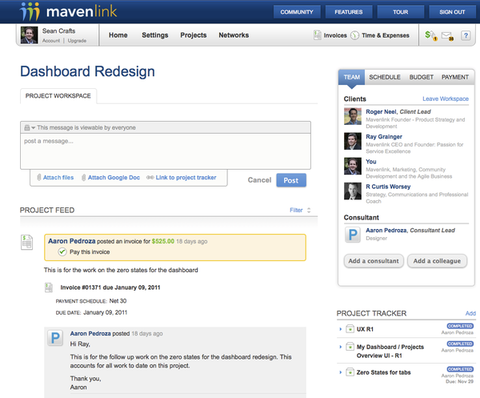This screenshot has height=398, width=480.
Task: Check the Pay this invoice checkmark
Action: tap(62, 252)
